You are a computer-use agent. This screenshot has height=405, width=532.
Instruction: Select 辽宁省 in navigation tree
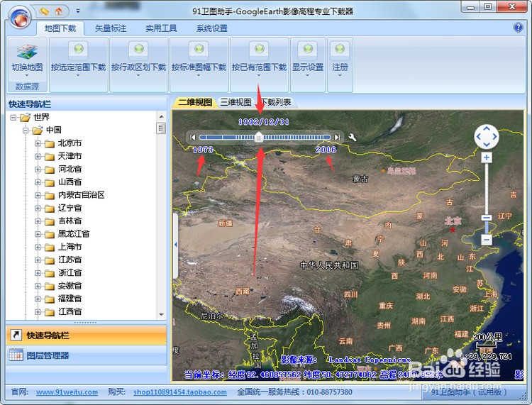(x=70, y=208)
